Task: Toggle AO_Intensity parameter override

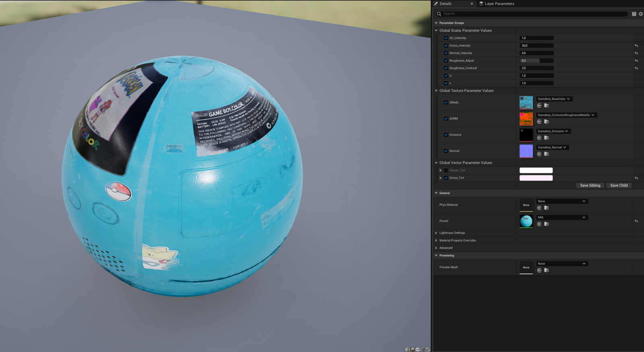Action: [446, 38]
